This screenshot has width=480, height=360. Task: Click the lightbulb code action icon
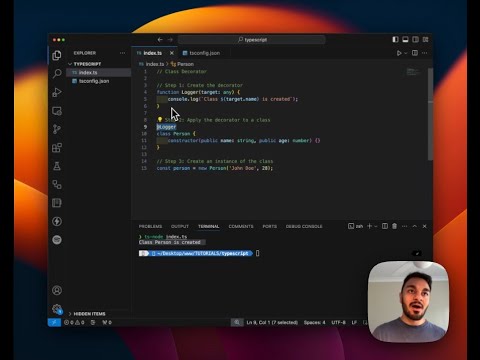(160, 119)
